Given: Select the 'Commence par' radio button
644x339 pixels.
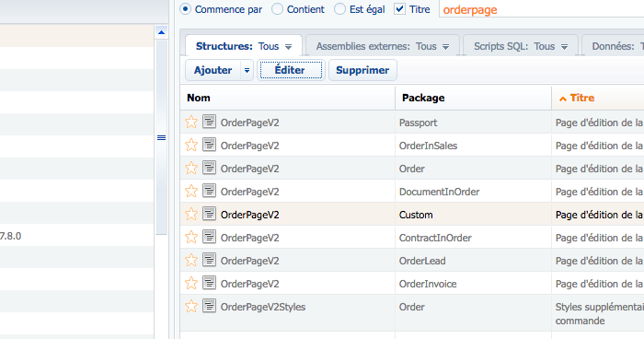Looking at the screenshot, I should 186,9.
